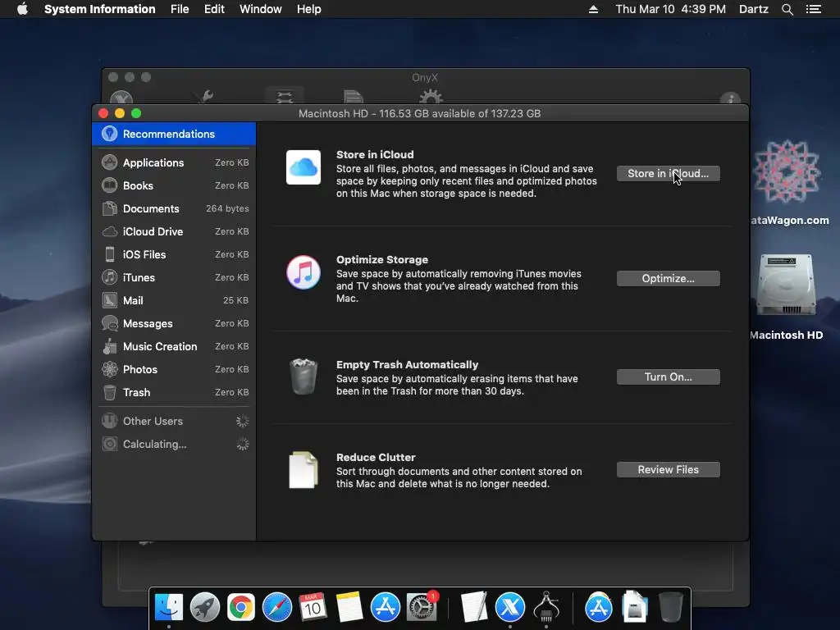
Task: Click OnyX window Info icon
Action: click(730, 98)
